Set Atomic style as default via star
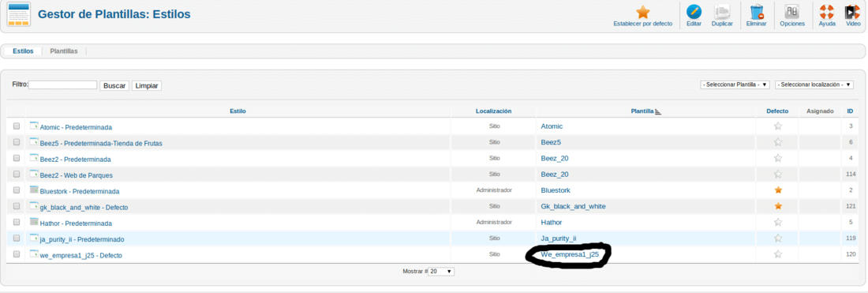 (778, 126)
